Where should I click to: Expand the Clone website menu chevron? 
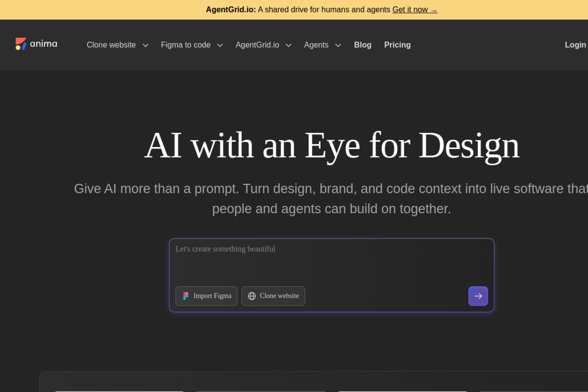pyautogui.click(x=145, y=45)
